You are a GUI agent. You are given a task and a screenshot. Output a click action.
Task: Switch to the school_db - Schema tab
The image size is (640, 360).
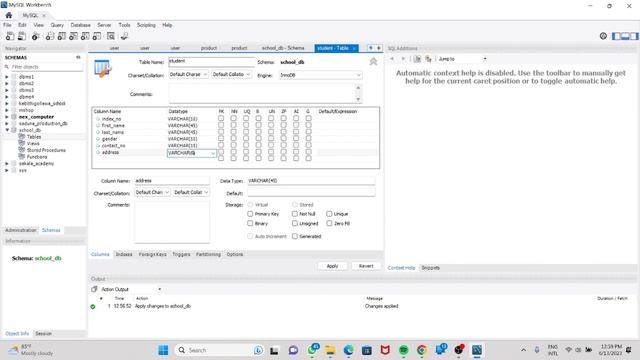point(283,48)
